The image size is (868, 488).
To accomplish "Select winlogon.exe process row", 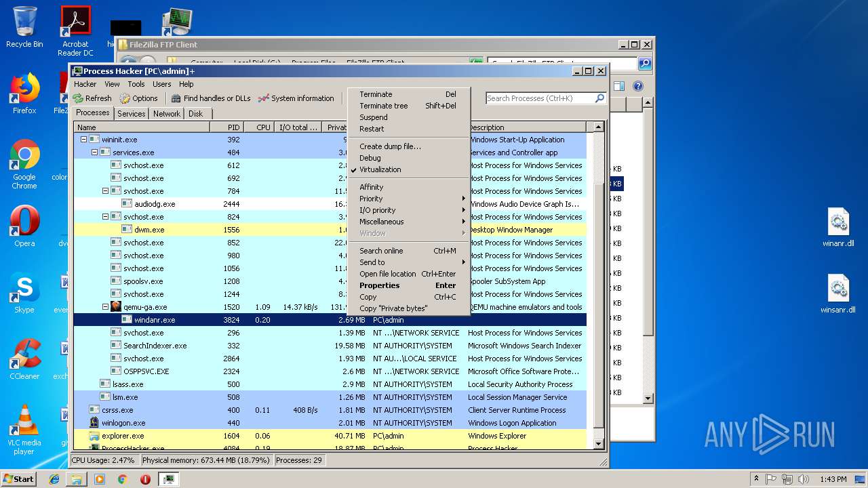I will tap(330, 423).
